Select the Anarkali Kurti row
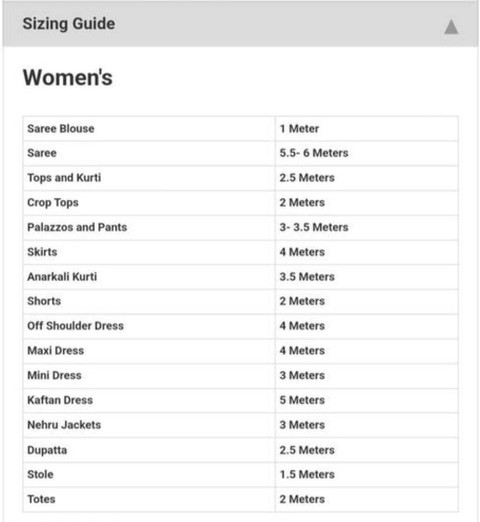 coord(240,277)
